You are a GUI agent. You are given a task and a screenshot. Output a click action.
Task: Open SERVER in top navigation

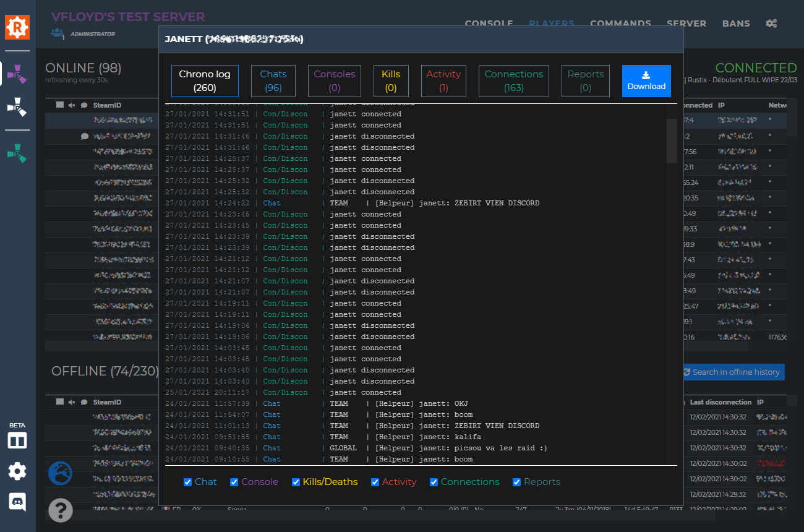pyautogui.click(x=686, y=24)
